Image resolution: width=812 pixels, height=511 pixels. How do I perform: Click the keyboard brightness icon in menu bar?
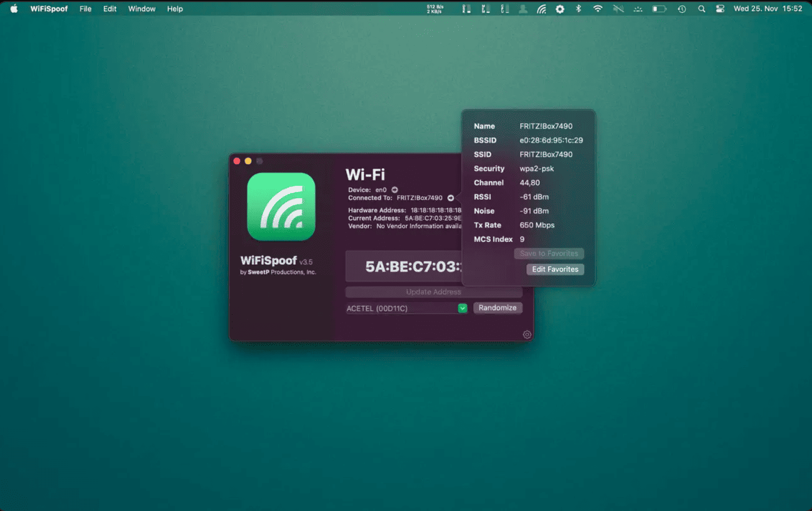pos(638,9)
